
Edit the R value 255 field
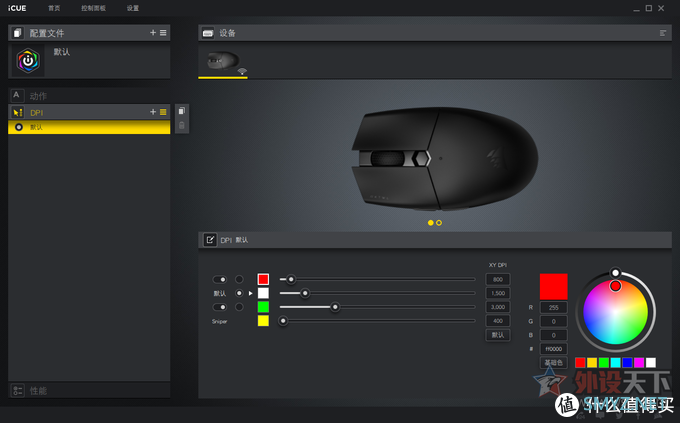coord(553,308)
